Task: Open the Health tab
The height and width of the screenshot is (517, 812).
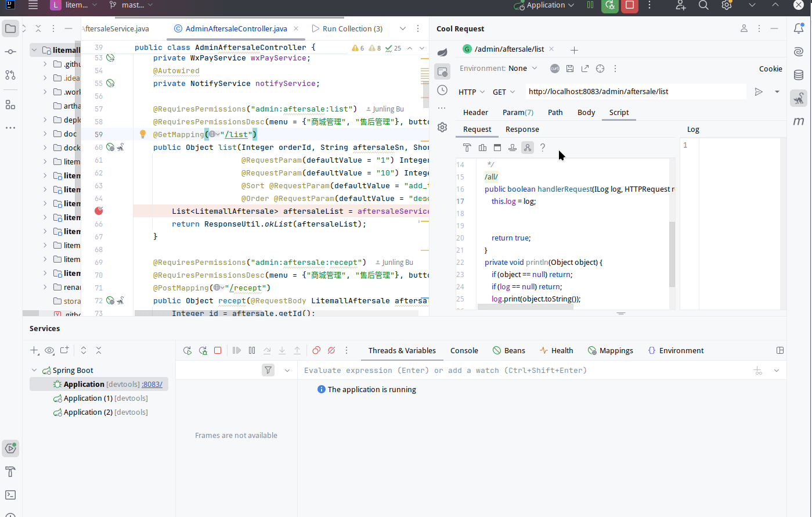Action: 556,350
